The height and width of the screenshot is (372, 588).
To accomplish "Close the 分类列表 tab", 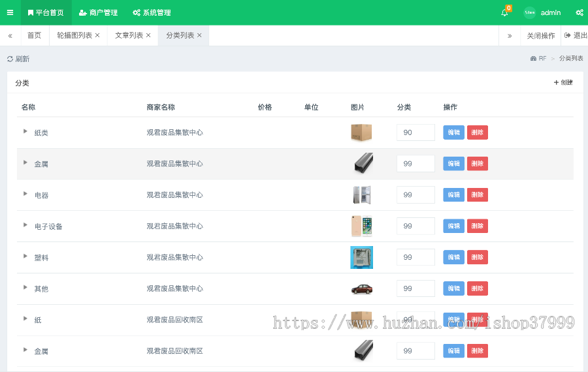I will [199, 35].
